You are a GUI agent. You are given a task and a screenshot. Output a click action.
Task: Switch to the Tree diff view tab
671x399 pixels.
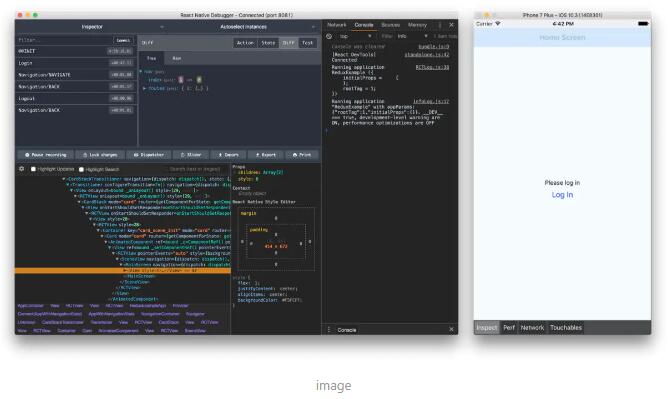click(x=152, y=58)
